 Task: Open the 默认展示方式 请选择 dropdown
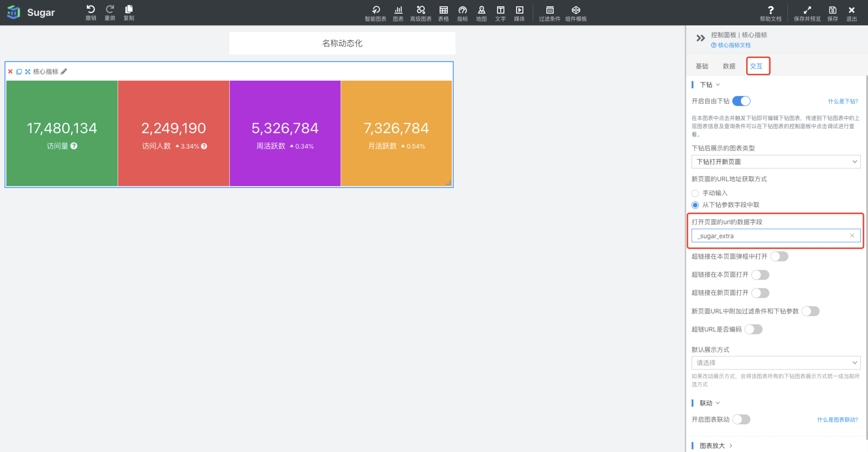(x=776, y=363)
